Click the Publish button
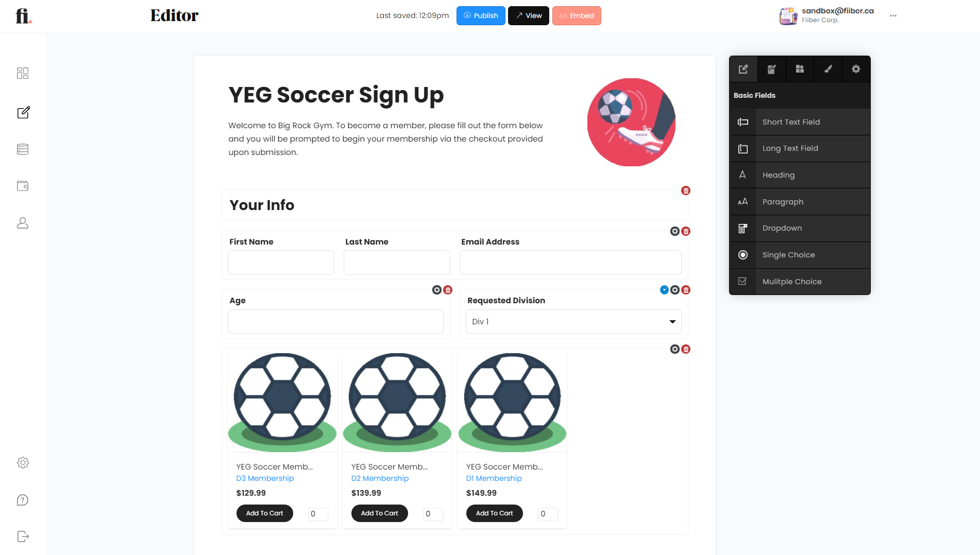The height and width of the screenshot is (555, 980). coord(481,16)
